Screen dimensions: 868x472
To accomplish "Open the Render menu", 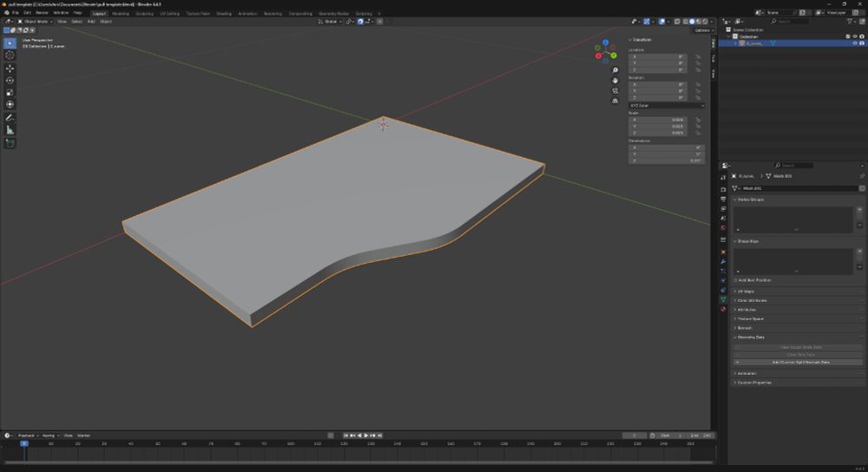I will 42,13.
